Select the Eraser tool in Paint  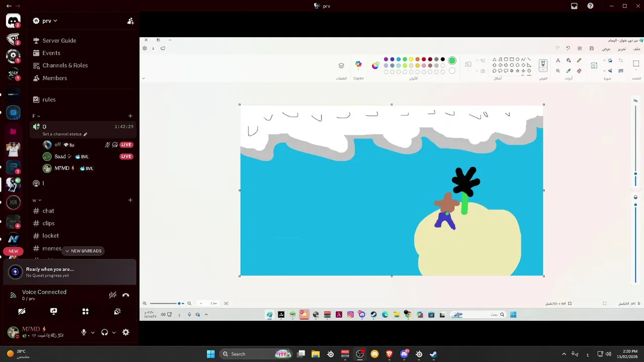point(579,71)
